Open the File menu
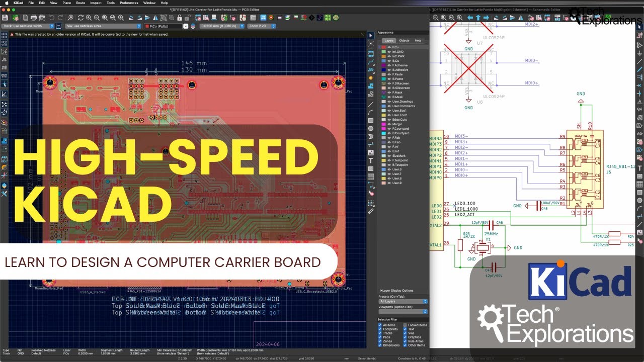Image resolution: width=644 pixels, height=362 pixels. (x=31, y=3)
